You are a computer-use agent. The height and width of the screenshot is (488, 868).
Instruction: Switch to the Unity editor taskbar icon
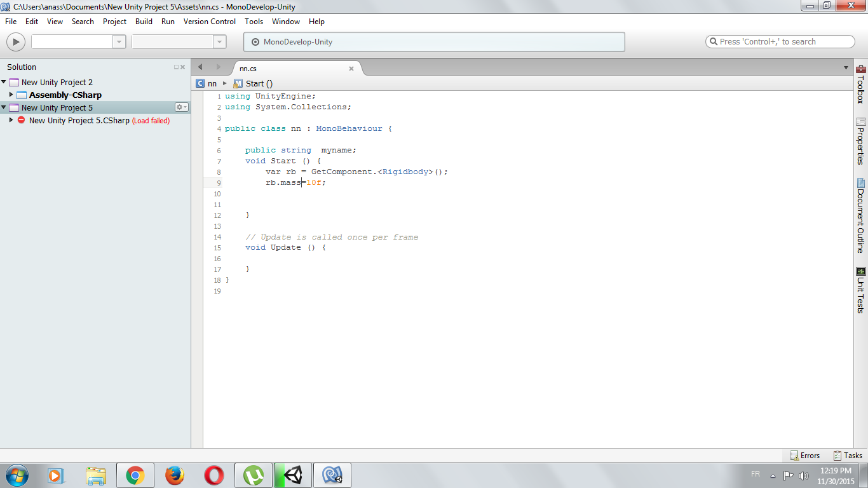(x=293, y=475)
